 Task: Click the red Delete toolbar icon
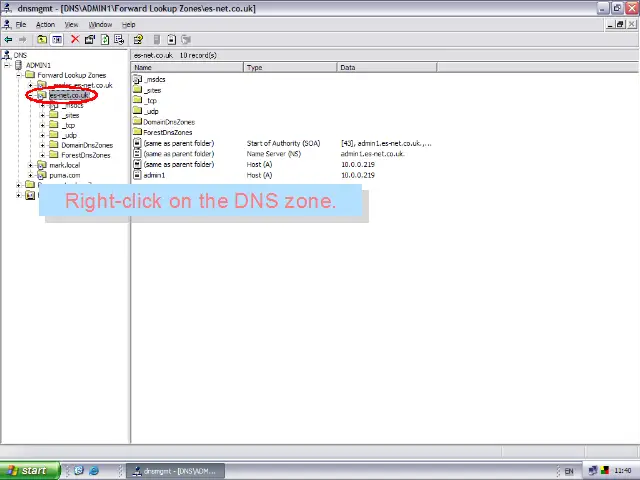(75, 40)
